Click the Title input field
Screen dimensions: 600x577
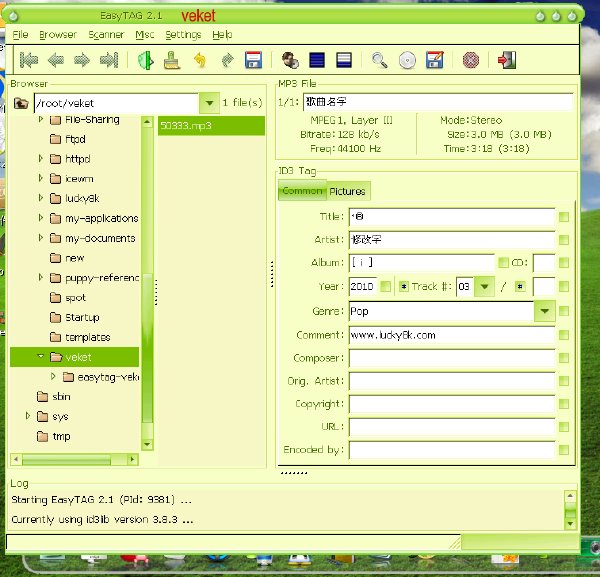[x=452, y=217]
